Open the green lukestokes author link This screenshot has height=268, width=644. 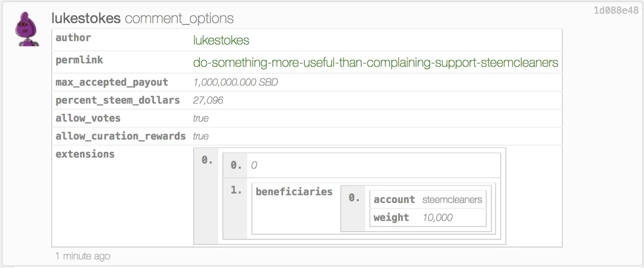pos(221,40)
